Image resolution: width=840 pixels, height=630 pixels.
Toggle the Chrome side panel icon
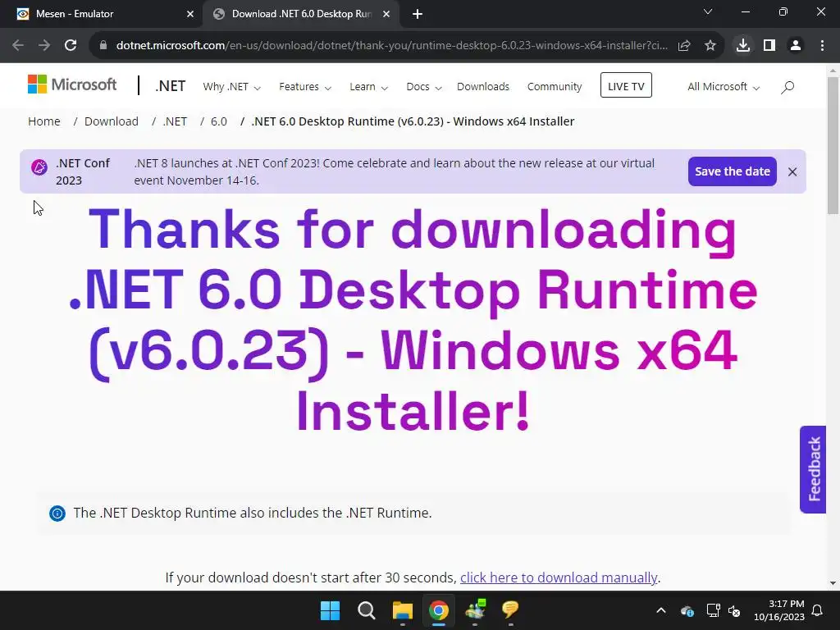pyautogui.click(x=769, y=46)
